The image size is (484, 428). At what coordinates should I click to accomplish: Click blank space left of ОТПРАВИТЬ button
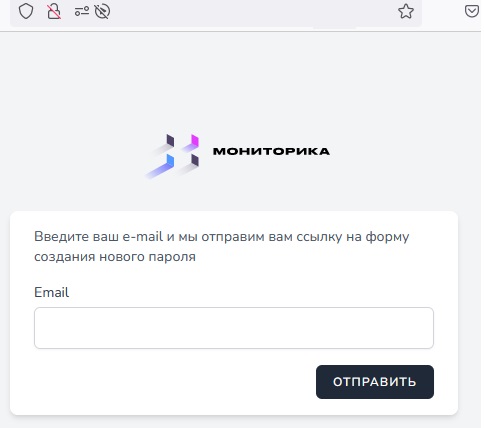click(x=173, y=382)
